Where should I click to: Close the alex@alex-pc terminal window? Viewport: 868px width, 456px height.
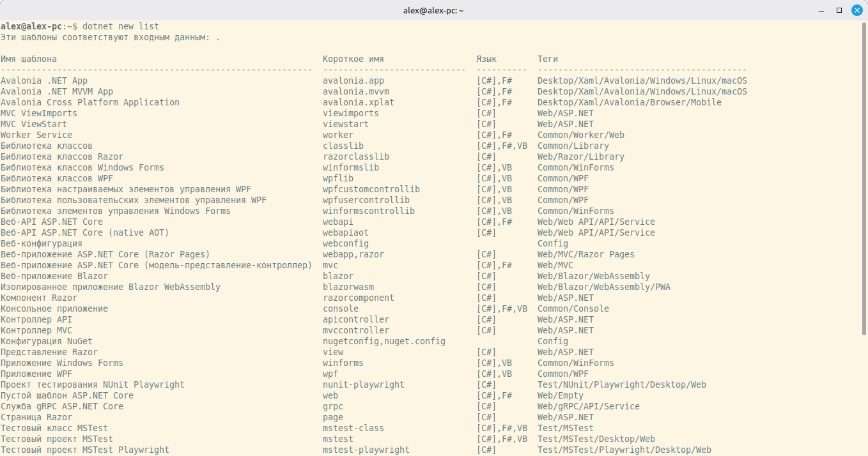pos(856,10)
